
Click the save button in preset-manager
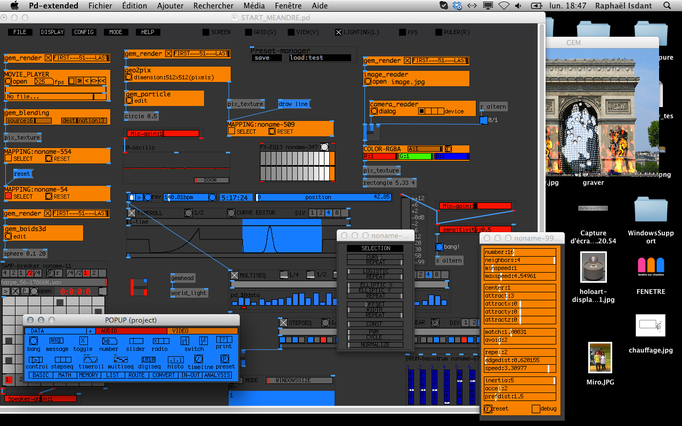(262, 57)
